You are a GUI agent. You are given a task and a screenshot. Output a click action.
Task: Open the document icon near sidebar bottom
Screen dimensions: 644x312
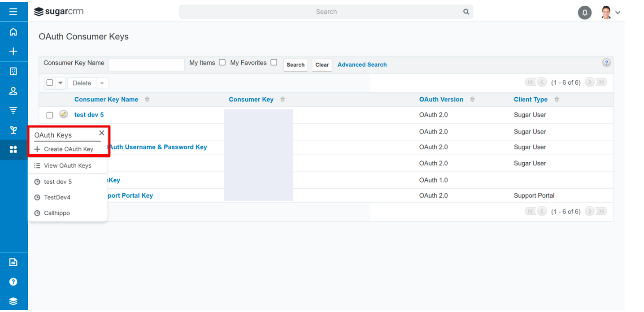[x=13, y=262]
